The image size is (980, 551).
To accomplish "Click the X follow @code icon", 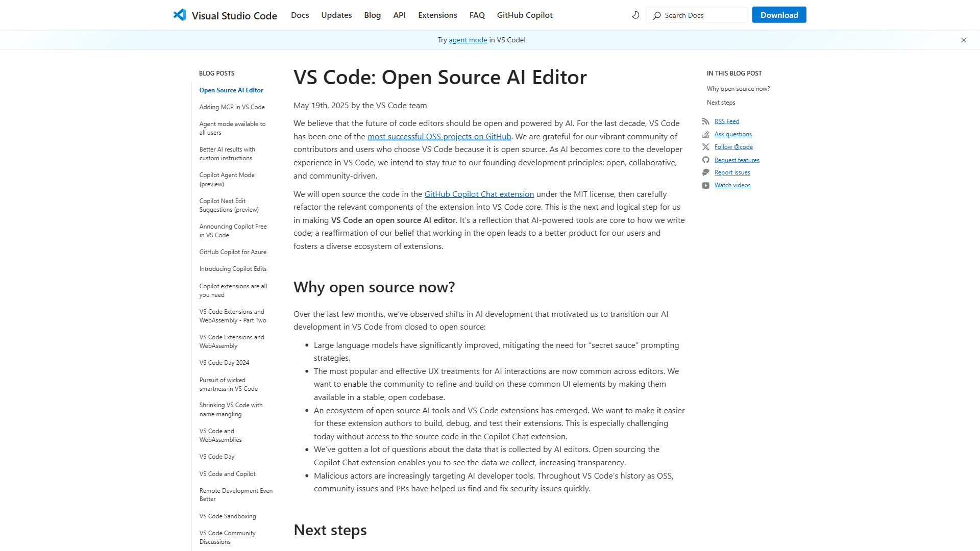I will click(705, 147).
